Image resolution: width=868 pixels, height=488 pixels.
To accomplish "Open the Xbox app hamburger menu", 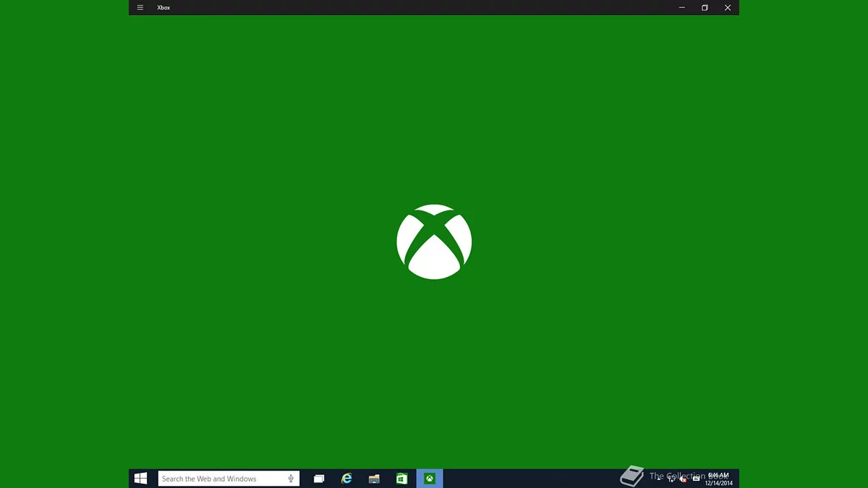I will 140,7.
